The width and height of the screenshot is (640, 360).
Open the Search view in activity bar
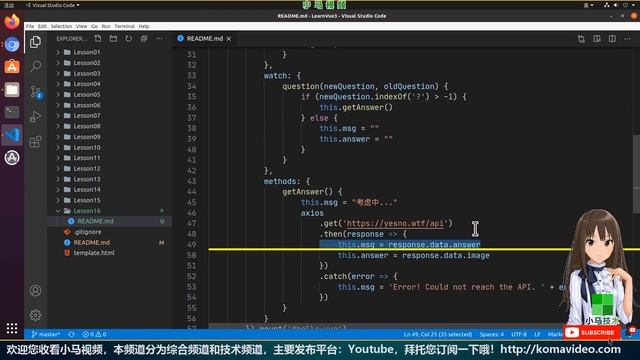[36, 66]
